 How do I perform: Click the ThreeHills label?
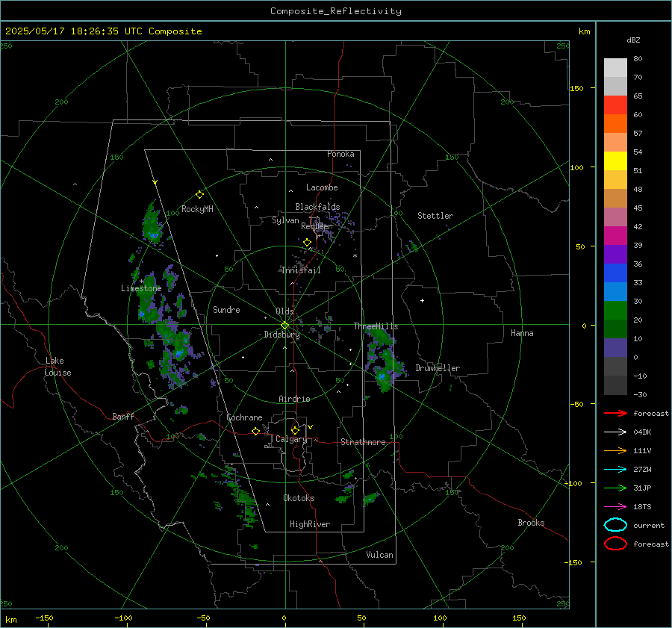pos(376,326)
